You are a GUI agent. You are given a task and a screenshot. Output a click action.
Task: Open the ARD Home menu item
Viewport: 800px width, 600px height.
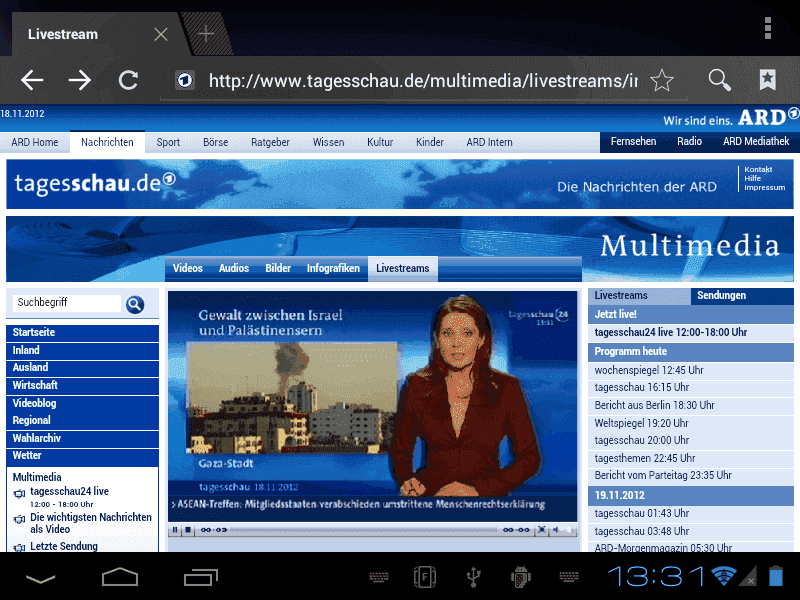(x=35, y=142)
